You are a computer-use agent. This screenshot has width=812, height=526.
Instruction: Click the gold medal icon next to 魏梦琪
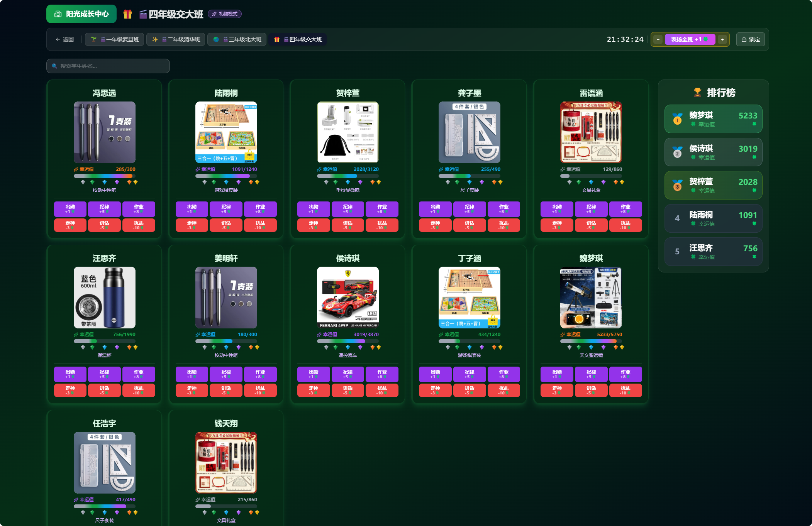[677, 119]
